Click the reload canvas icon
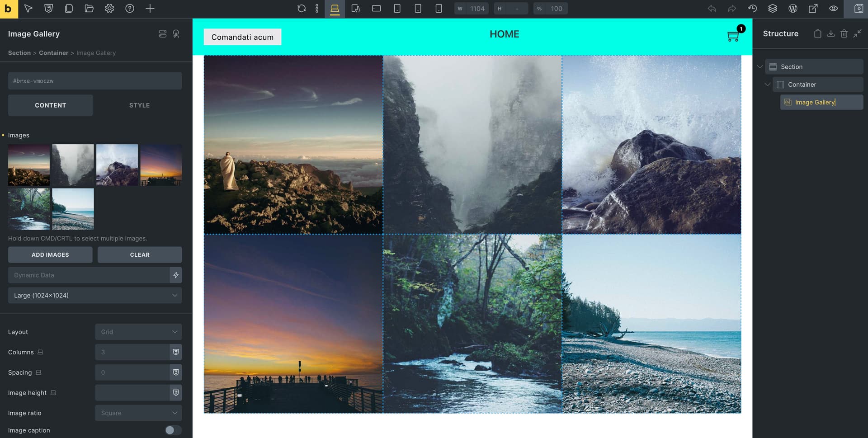The width and height of the screenshot is (868, 438). click(x=302, y=9)
